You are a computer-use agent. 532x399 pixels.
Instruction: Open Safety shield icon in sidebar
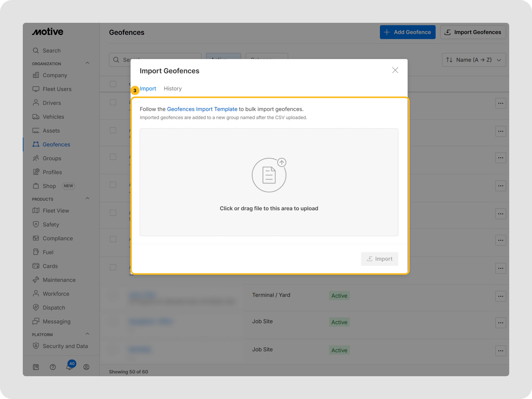click(x=36, y=224)
